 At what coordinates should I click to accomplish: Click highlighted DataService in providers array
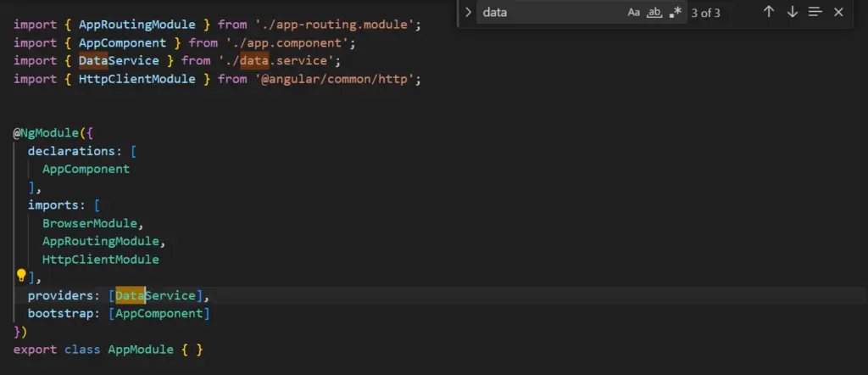(155, 295)
